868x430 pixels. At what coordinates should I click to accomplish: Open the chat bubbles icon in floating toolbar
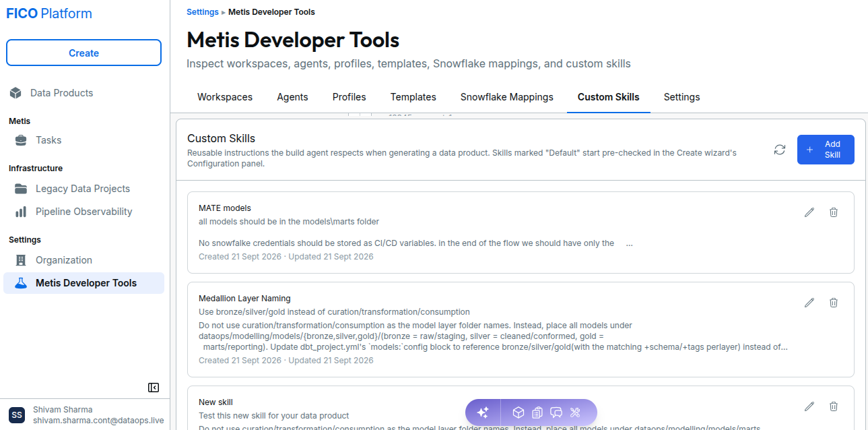pos(556,412)
